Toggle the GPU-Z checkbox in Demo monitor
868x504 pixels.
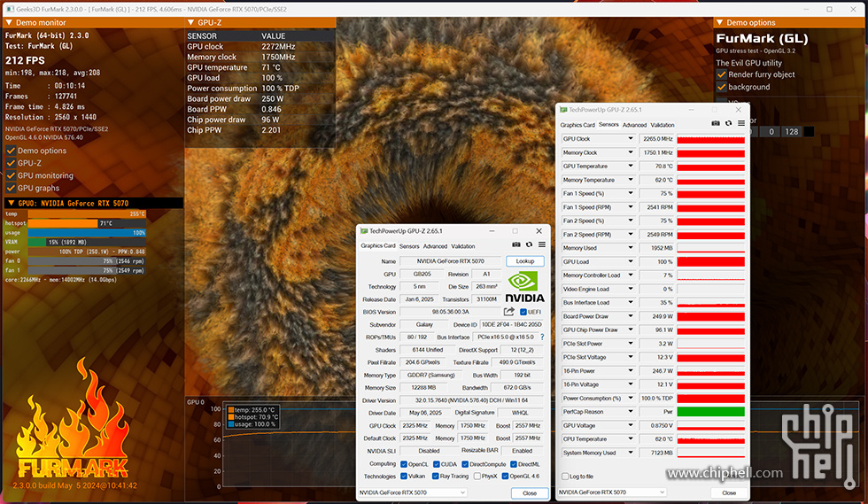pyautogui.click(x=11, y=163)
